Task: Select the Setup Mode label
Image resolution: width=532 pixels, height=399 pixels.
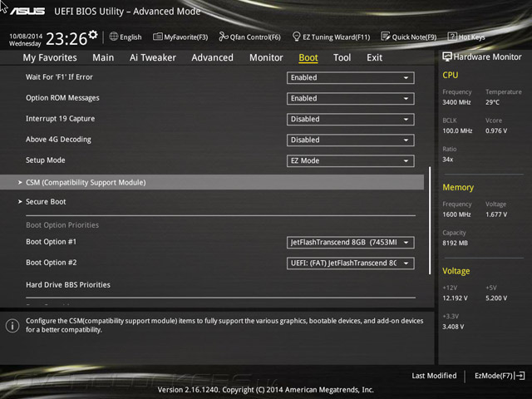Action: coord(46,160)
